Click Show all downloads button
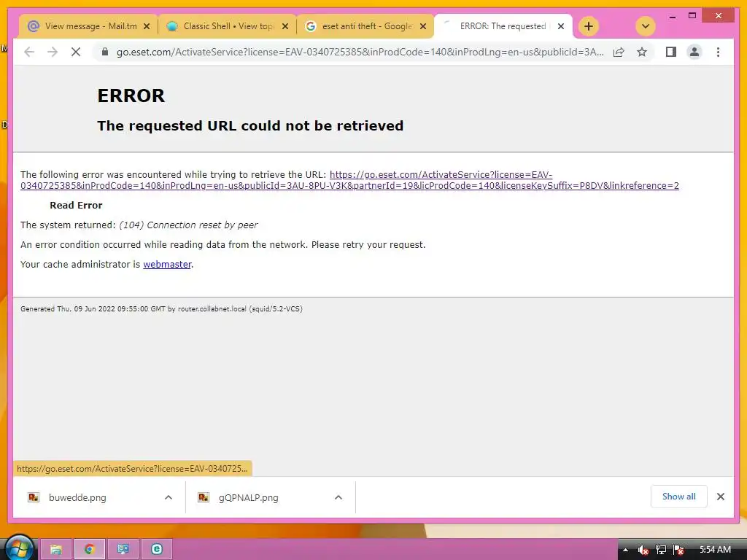The width and height of the screenshot is (747, 560). tap(678, 497)
